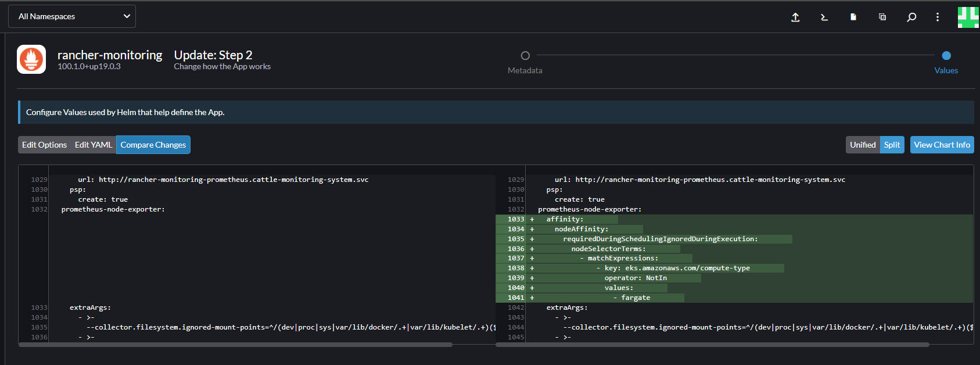Screen dimensions: 980x365
Task: Click 'prometheus-node-exporter:' in left pane
Action: click(x=113, y=209)
